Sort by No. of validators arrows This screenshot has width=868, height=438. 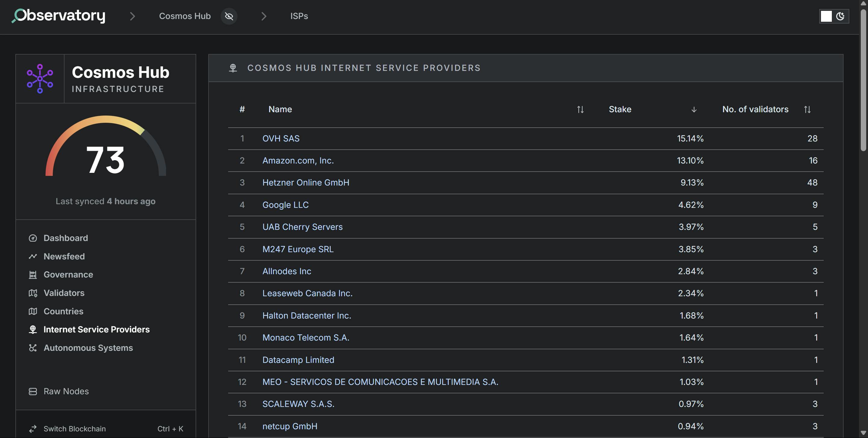point(807,109)
